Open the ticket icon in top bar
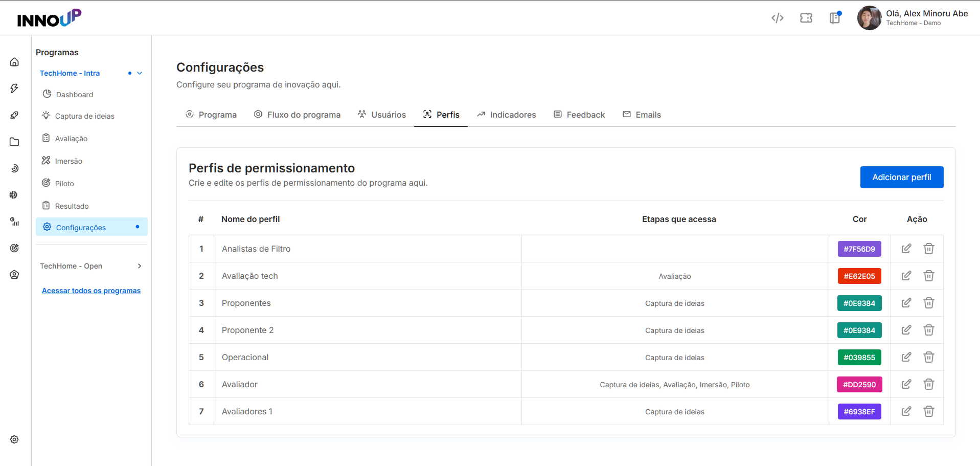 [x=806, y=18]
